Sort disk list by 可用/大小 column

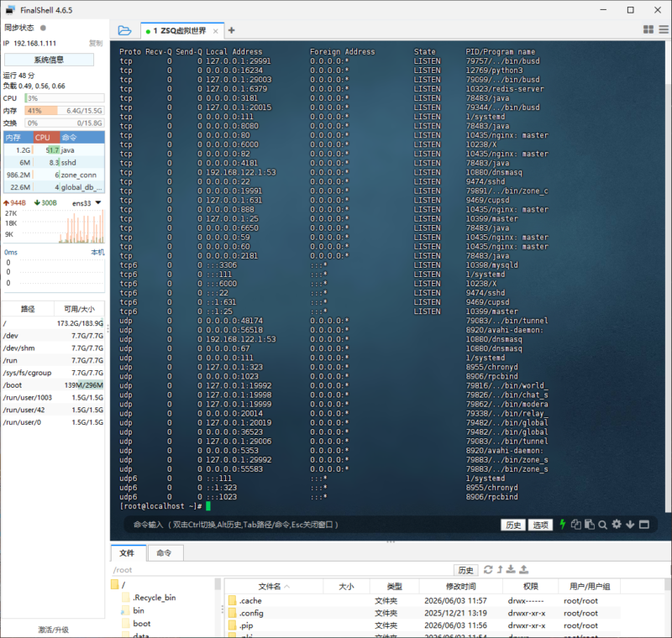[79, 309]
